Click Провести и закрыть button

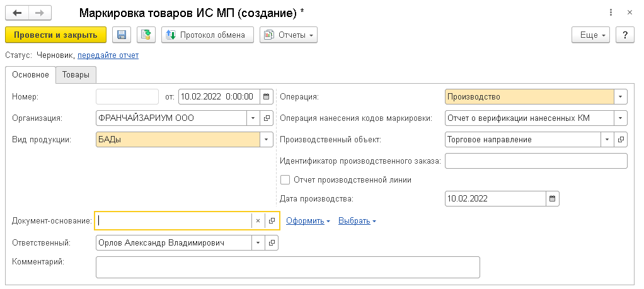55,35
